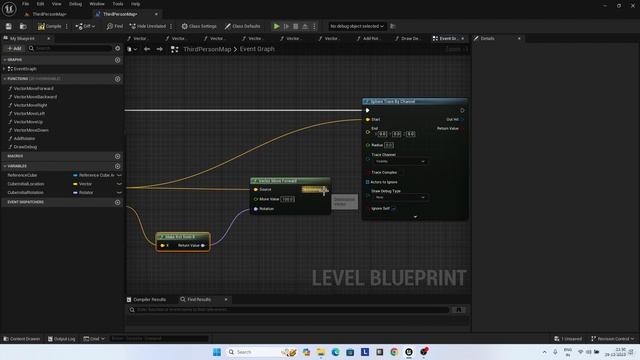Open the Window menu

pyautogui.click(x=97, y=4)
